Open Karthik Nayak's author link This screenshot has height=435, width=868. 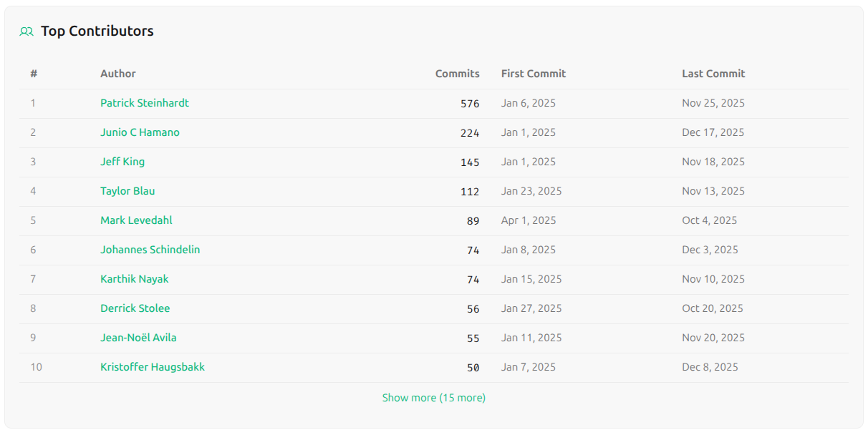(136, 279)
